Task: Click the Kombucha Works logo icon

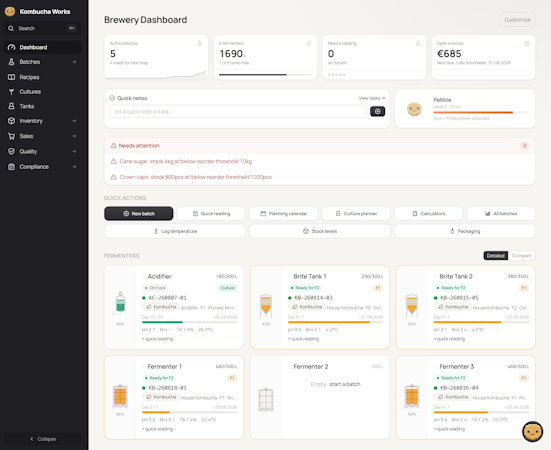Action: [10, 12]
